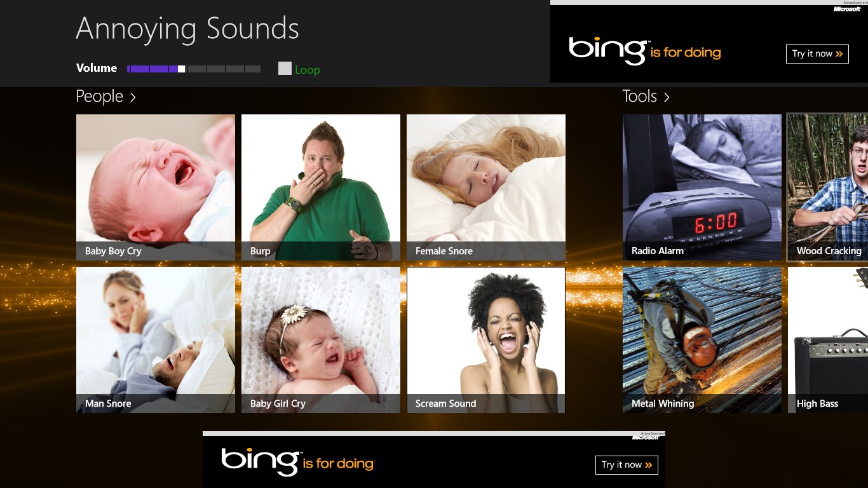Enable the Loop checkbox
868x488 pixels.
point(285,69)
